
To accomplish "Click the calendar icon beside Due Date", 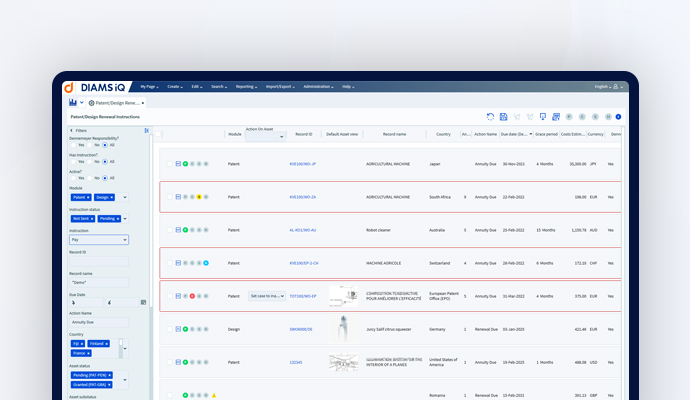I will click(x=143, y=302).
